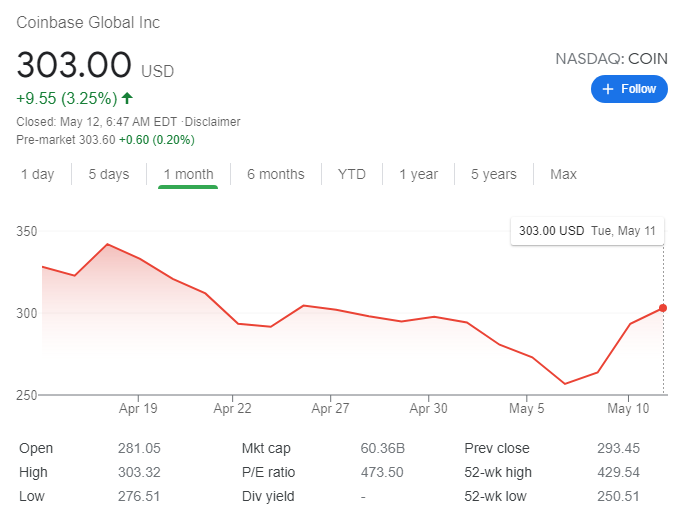Click the plus icon in Follow button
This screenshot has height=531, width=685.
coord(608,89)
